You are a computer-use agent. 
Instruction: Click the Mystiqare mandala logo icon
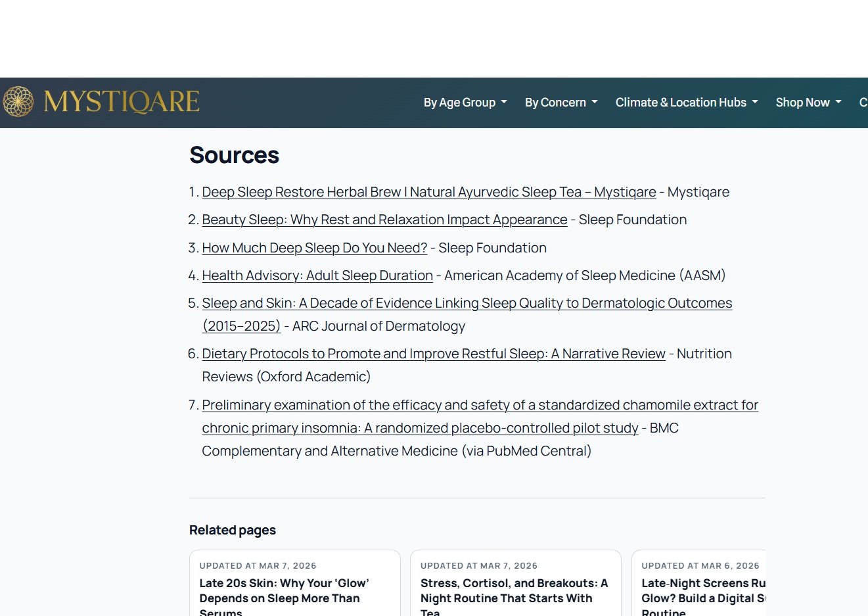coord(18,102)
